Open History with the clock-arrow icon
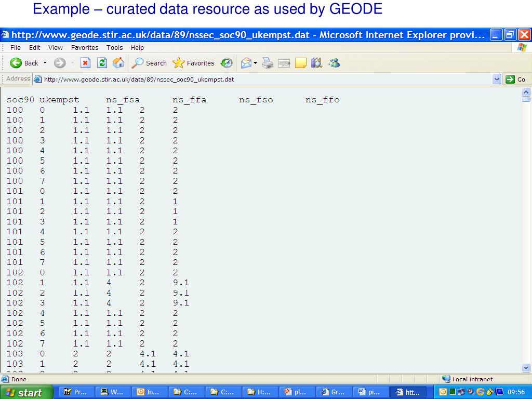The height and width of the screenshot is (399, 532). click(227, 63)
